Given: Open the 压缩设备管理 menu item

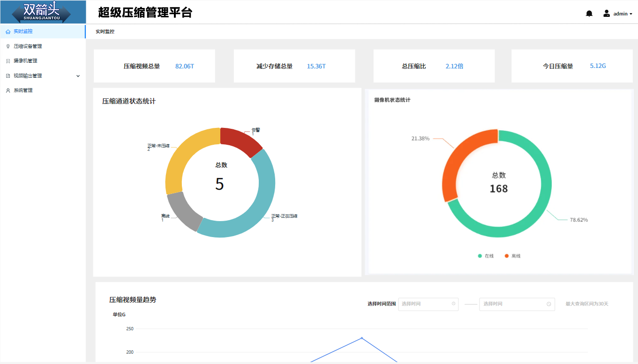Looking at the screenshot, I should pos(43,46).
